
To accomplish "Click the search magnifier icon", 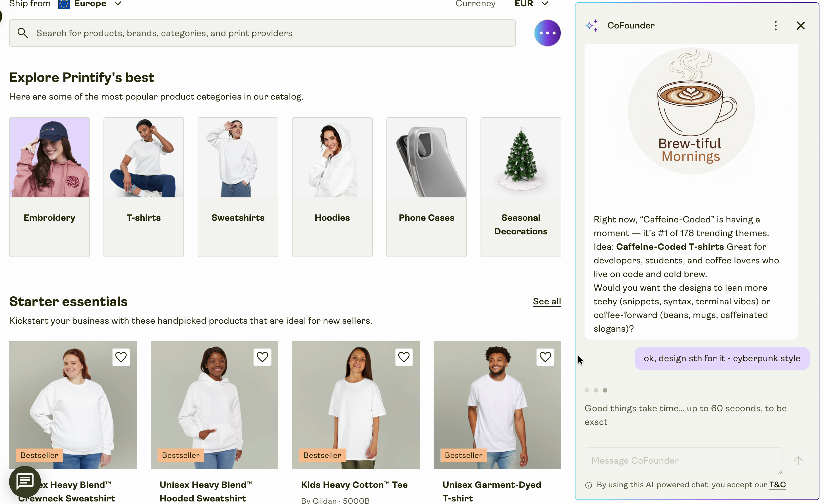I will 22,33.
